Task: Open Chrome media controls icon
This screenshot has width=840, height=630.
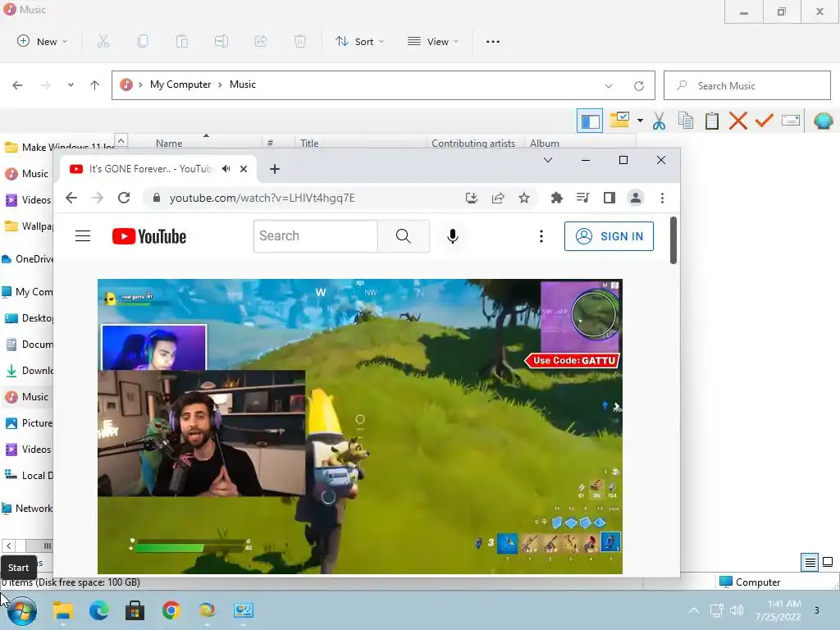Action: coord(583,199)
